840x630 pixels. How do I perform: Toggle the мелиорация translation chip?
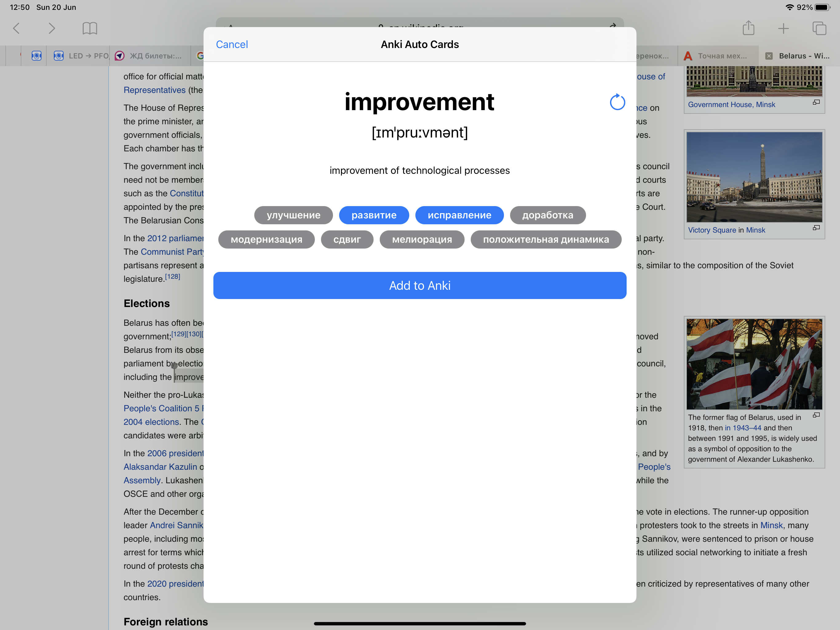click(422, 239)
